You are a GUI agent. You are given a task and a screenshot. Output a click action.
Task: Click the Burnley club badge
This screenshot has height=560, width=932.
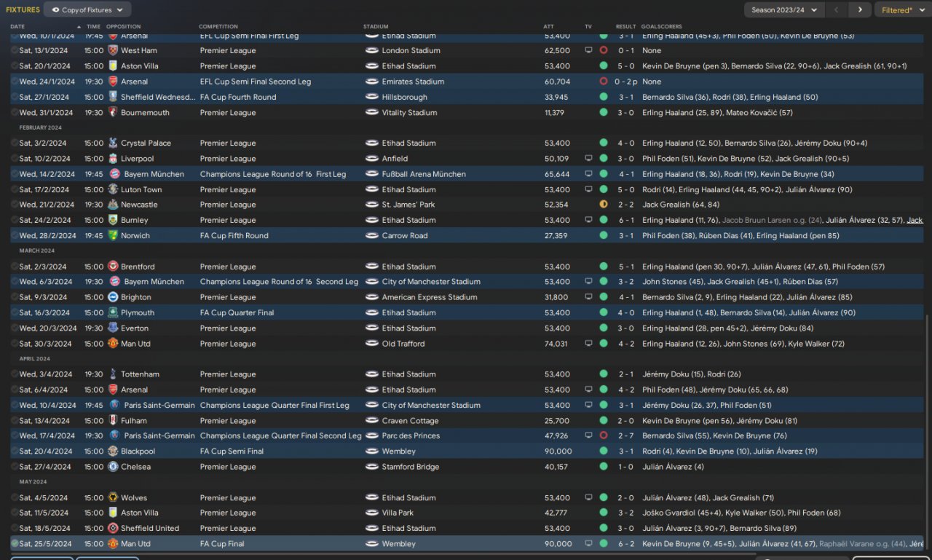pyautogui.click(x=113, y=221)
